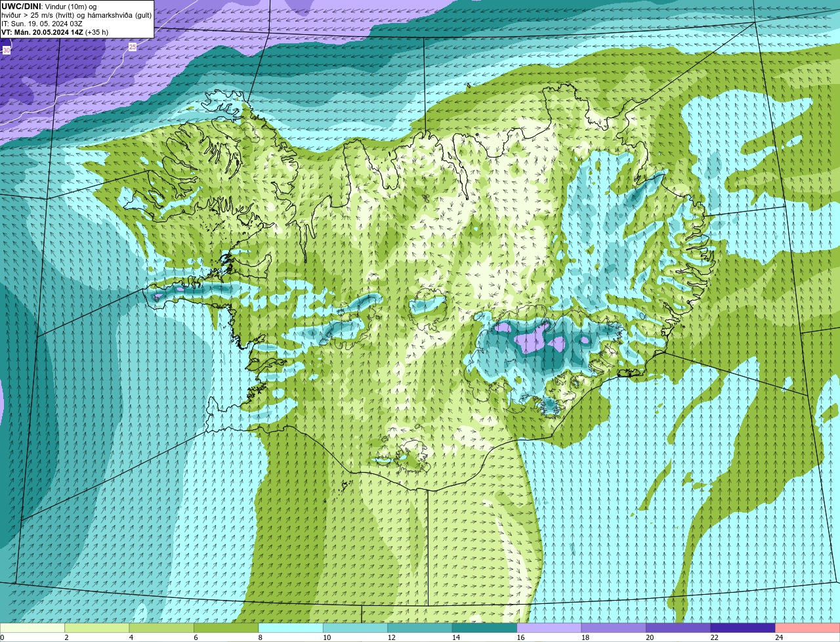Click the legend scale label "20"
The image size is (840, 642).
pyautogui.click(x=650, y=637)
